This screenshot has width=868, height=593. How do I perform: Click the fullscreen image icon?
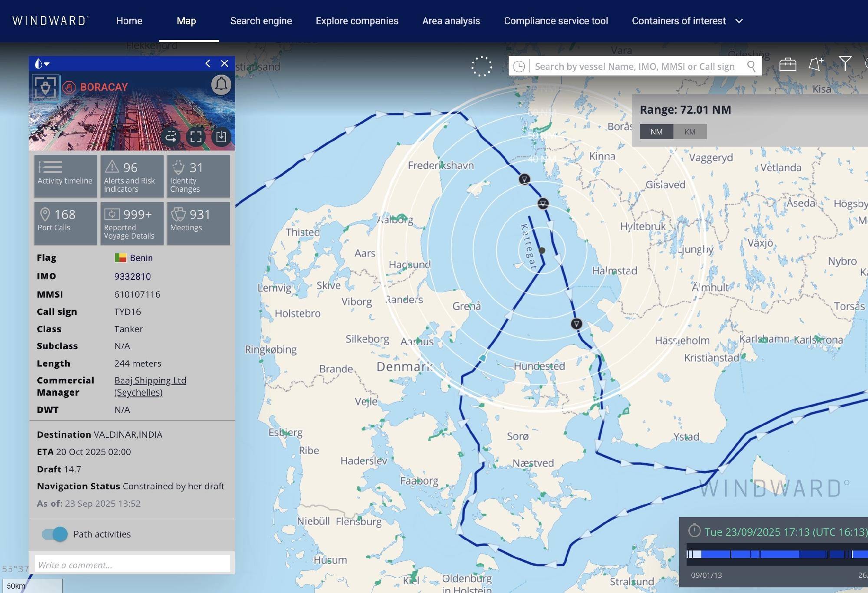click(x=196, y=137)
